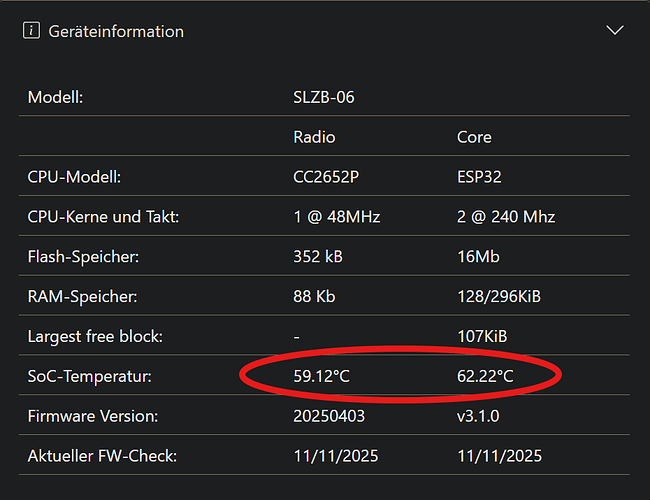The height and width of the screenshot is (500, 650).
Task: Click the Geräteinformation panel heading
Action: [116, 32]
